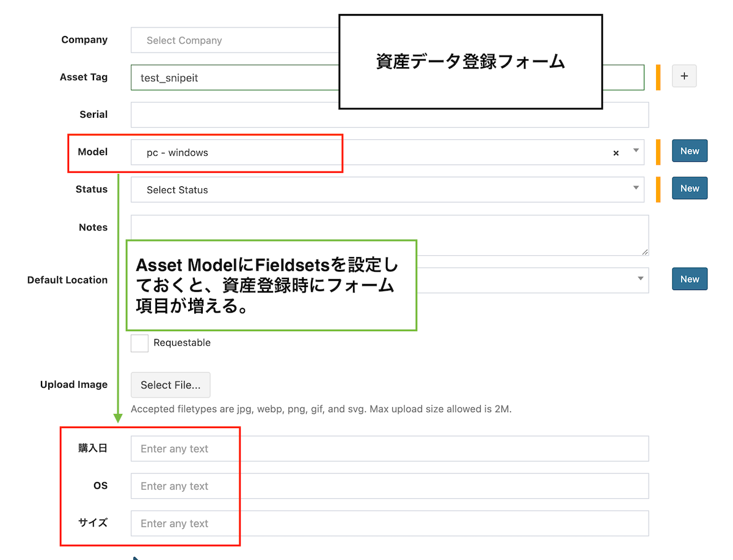Tick the Requestable checkbox
Viewport: 733px width, 560px height.
tap(140, 343)
